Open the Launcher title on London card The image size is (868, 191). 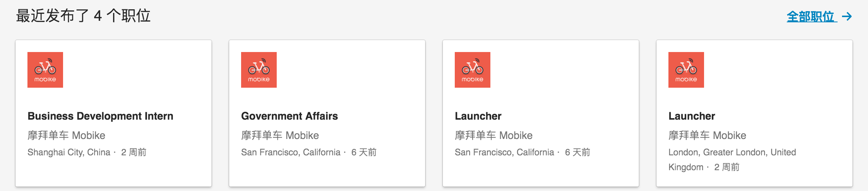[x=692, y=116]
